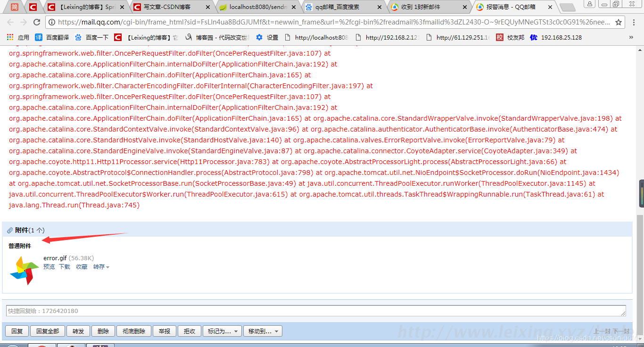
Task: Click the browser reload page icon
Action: [x=37, y=22]
